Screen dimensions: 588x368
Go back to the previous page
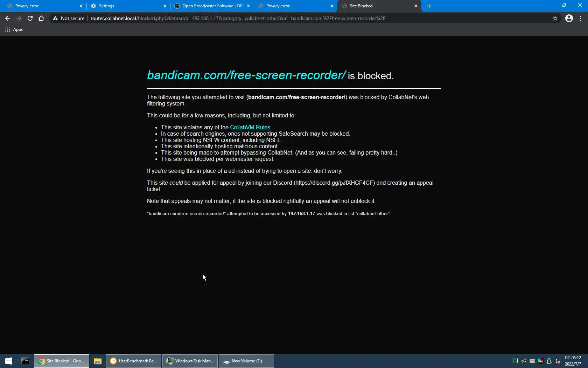pyautogui.click(x=8, y=18)
